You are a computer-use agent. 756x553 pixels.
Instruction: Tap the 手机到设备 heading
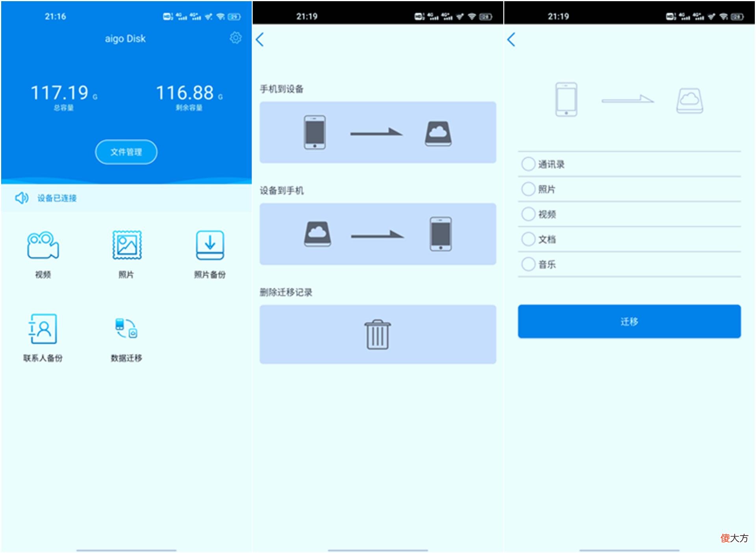(x=282, y=89)
